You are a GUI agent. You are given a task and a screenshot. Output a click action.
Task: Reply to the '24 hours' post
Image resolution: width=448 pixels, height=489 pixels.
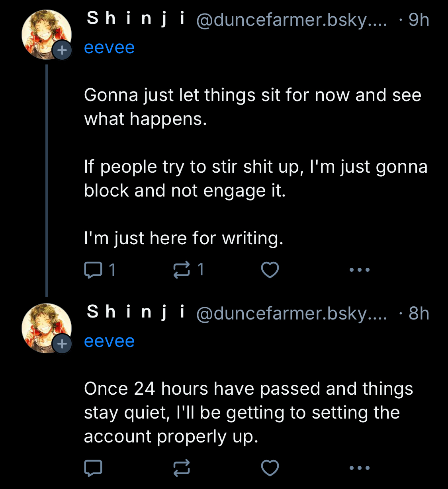[94, 468]
